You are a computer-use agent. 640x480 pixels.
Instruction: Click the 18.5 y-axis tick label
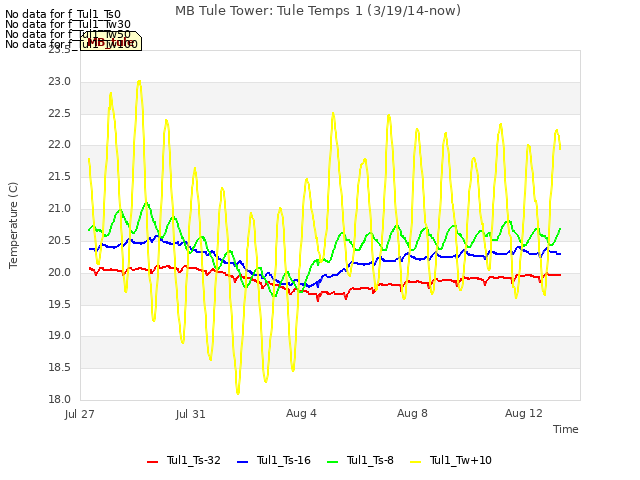click(60, 367)
